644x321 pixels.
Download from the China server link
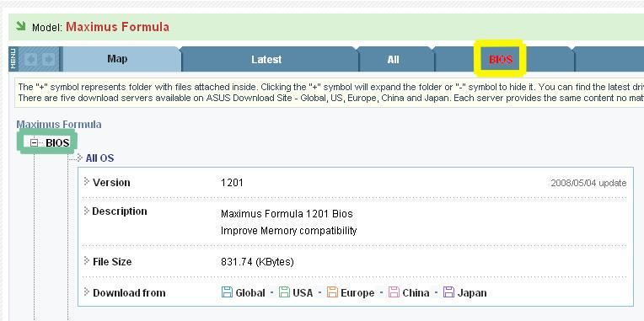coord(416,292)
